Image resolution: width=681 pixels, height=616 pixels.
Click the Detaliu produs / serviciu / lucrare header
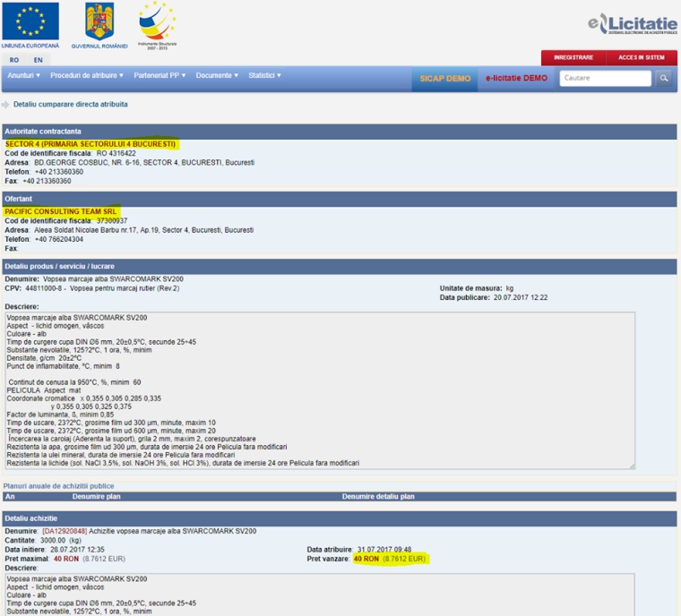(x=340, y=267)
